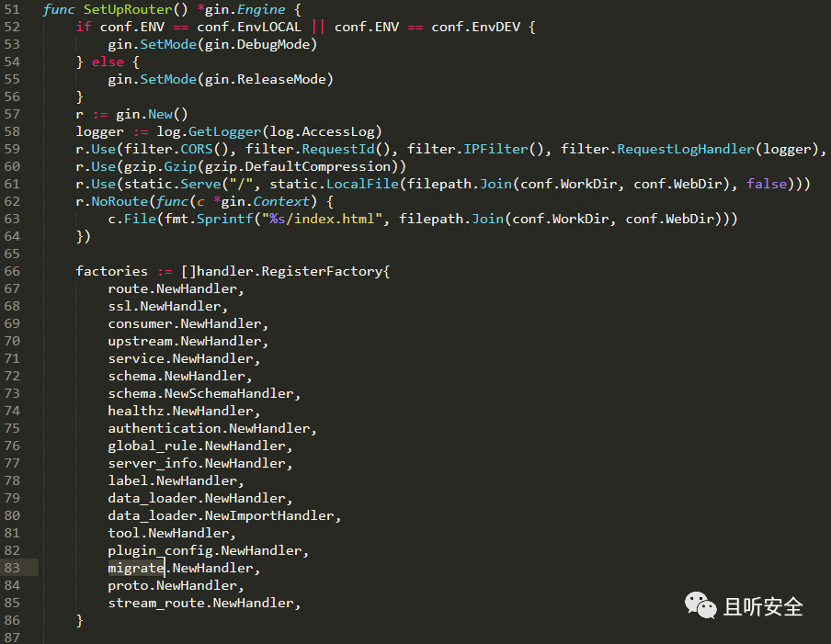Click GetLogger on line 58

click(224, 132)
